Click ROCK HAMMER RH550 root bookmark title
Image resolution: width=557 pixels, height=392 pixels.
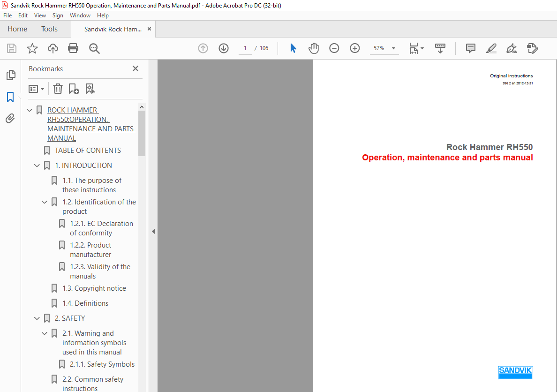click(x=91, y=124)
